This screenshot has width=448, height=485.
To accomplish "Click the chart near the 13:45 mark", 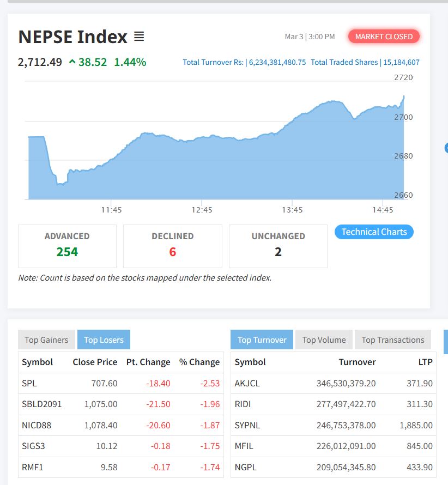I will 293,163.
